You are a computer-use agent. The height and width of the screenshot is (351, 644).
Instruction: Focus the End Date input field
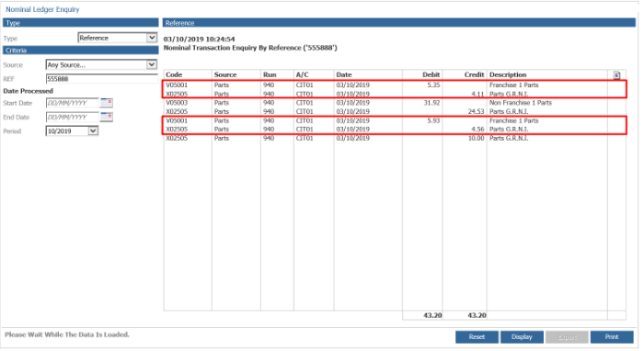pos(73,118)
